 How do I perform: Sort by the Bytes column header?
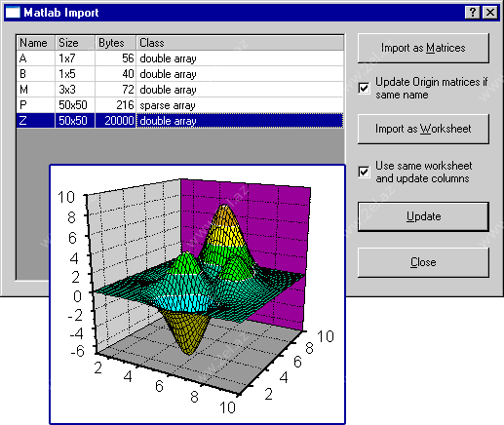[115, 43]
